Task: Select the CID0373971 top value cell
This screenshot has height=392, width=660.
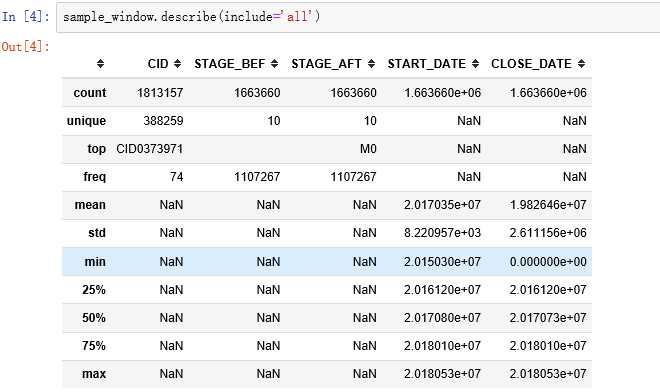Action: pyautogui.click(x=149, y=149)
